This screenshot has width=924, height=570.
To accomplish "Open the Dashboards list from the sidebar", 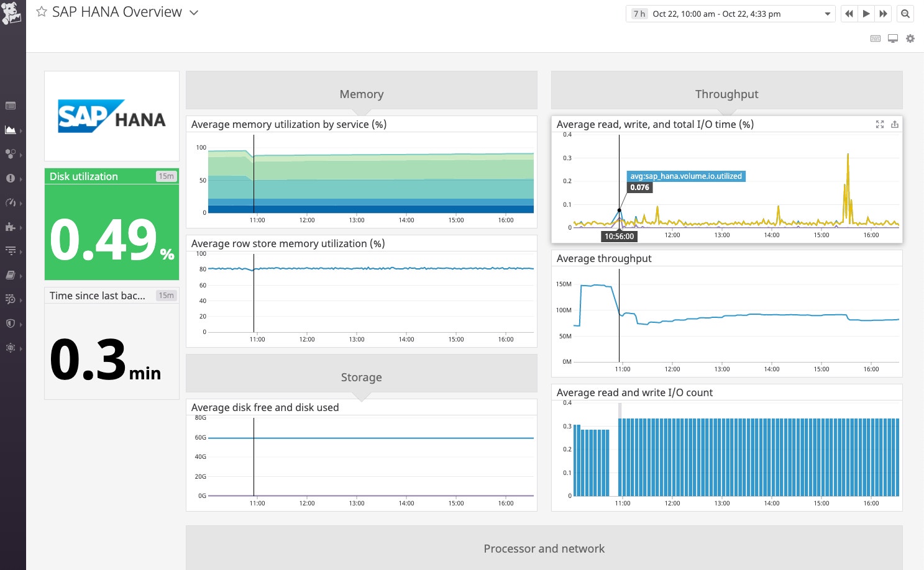I will [12, 106].
